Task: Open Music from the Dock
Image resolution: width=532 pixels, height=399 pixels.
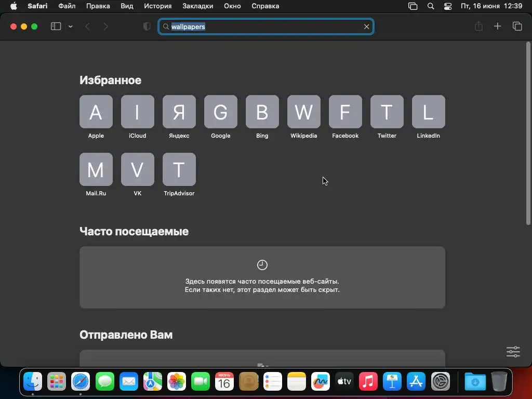Action: coord(368,381)
